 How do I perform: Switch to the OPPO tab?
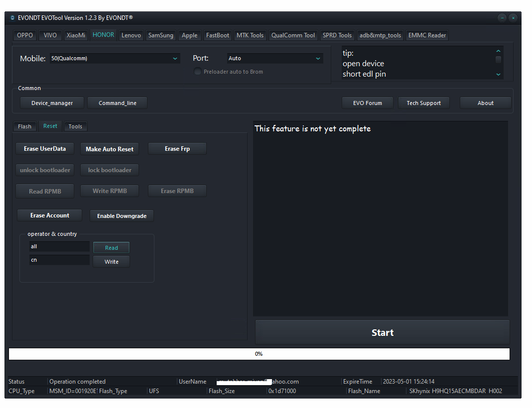(x=25, y=35)
